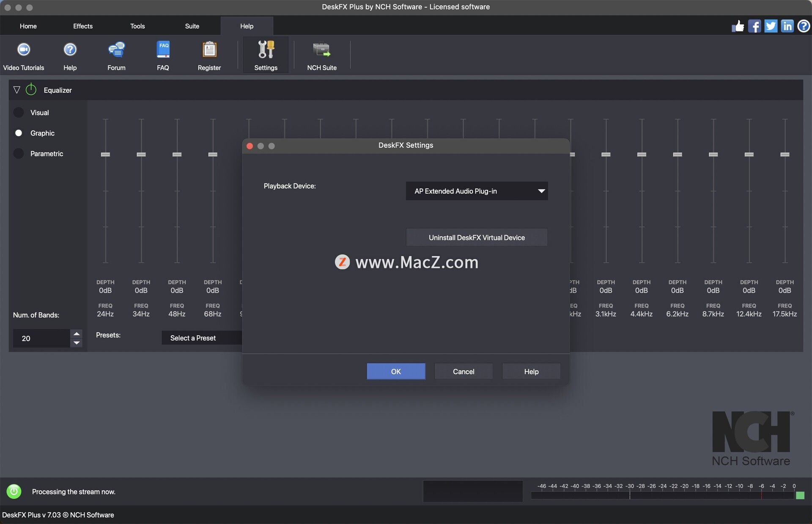Viewport: 812px width, 524px height.
Task: Click the Forum toolbar icon
Action: point(116,50)
